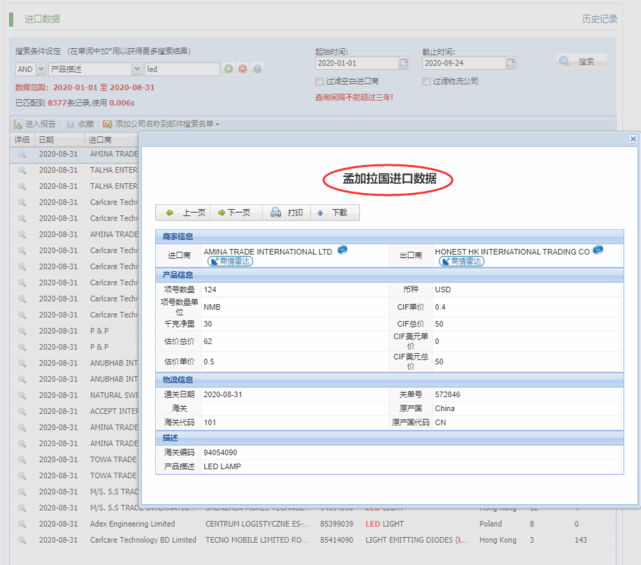Close the Bangladesh import data popup
This screenshot has height=565, width=641.
point(633,139)
